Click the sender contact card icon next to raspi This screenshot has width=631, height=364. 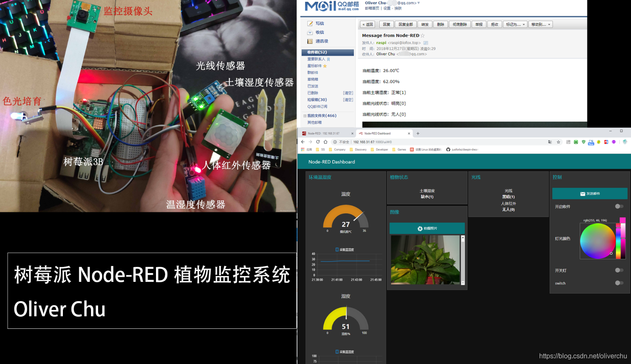pyautogui.click(x=426, y=43)
